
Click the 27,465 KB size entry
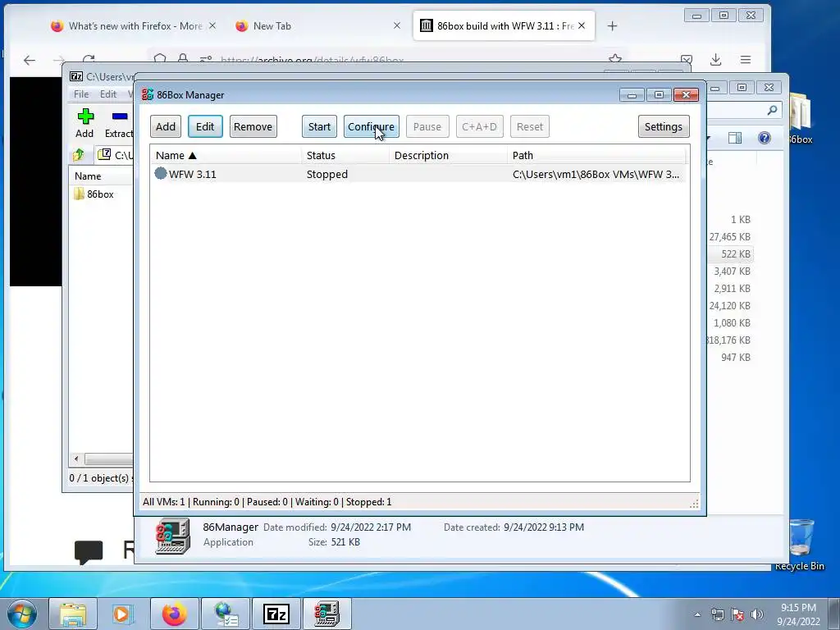click(729, 237)
